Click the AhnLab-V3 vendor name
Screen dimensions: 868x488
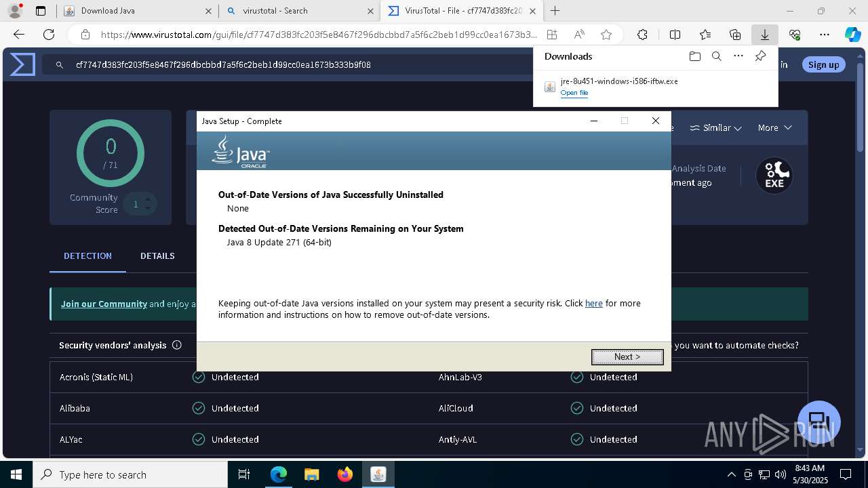[460, 377]
